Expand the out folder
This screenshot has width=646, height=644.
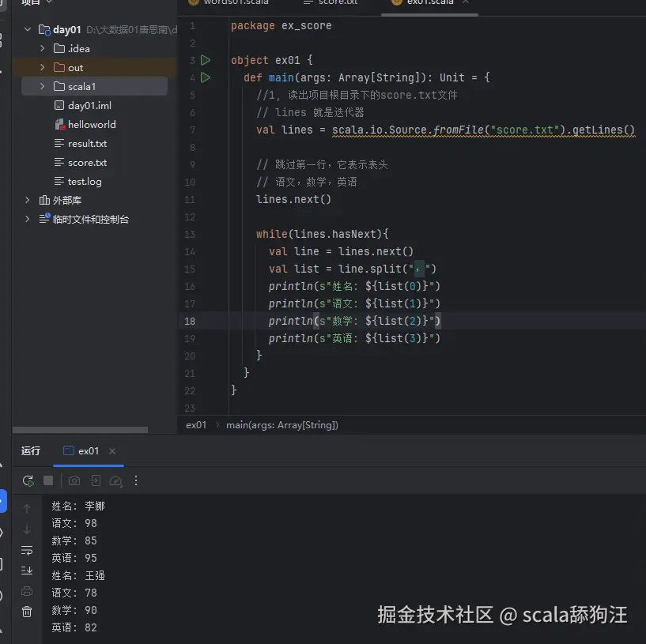pos(43,67)
